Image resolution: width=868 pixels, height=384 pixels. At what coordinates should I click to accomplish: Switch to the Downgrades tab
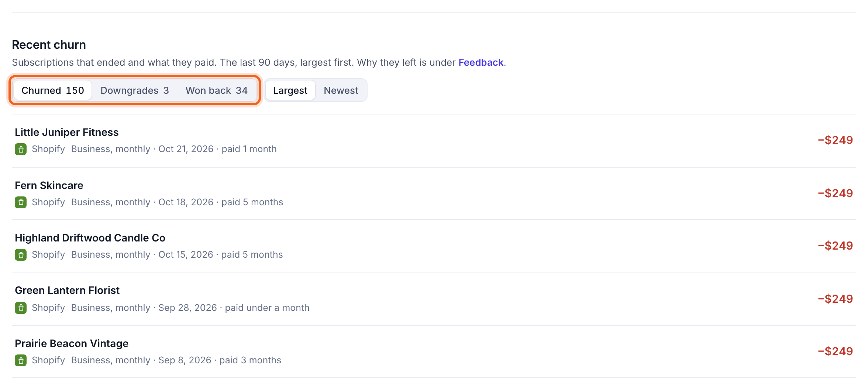(135, 90)
